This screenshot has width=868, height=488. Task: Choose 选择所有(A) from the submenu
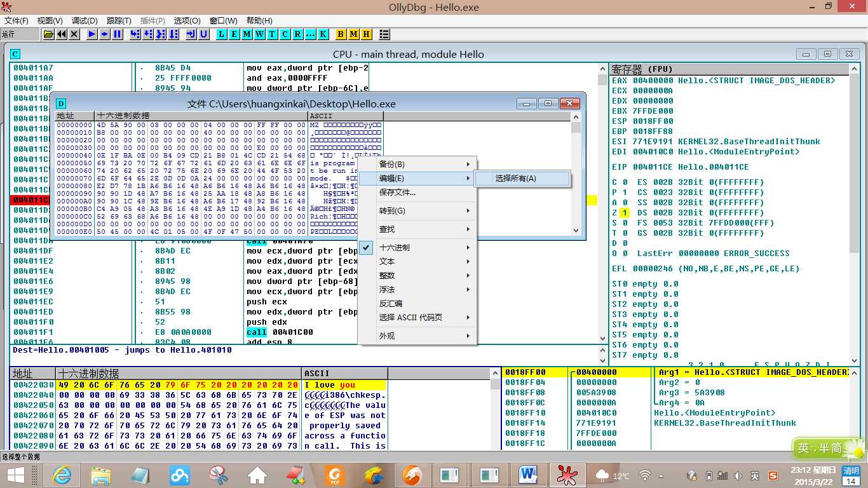(x=515, y=179)
